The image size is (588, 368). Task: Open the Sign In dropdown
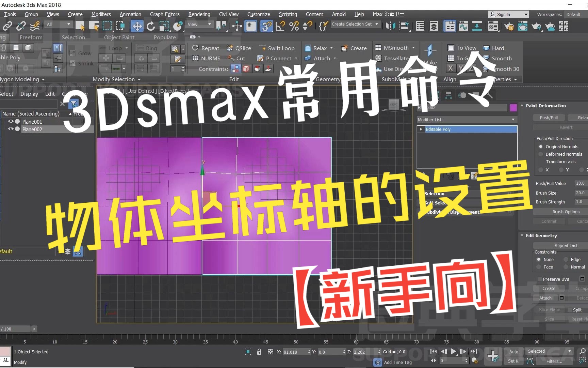click(509, 14)
